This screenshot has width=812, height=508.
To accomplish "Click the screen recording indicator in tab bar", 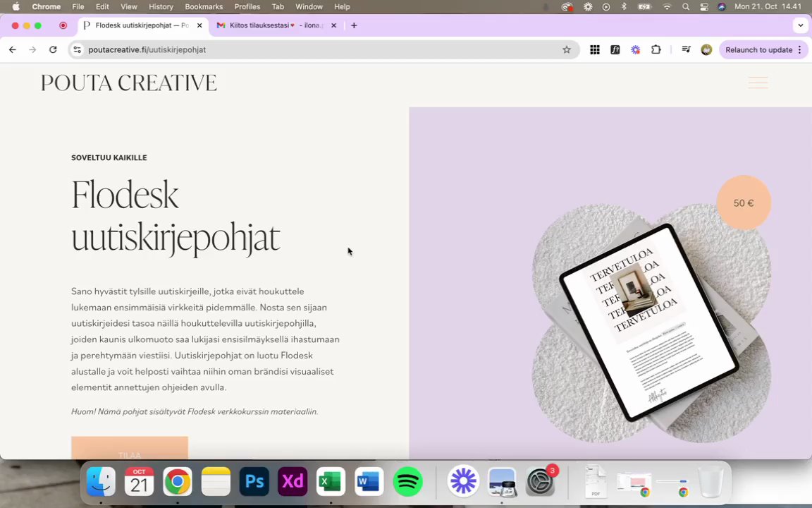I will (x=63, y=25).
